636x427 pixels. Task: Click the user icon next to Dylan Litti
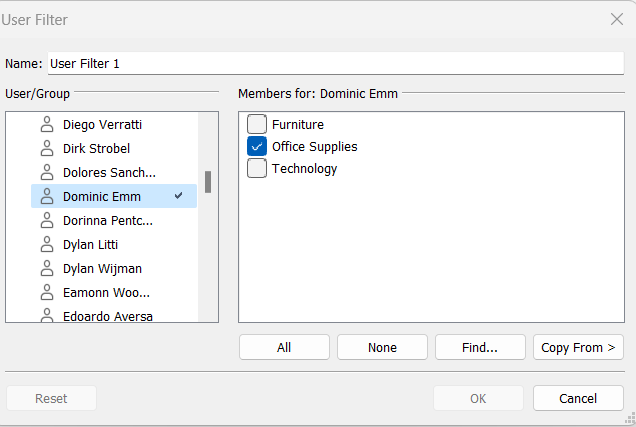46,245
